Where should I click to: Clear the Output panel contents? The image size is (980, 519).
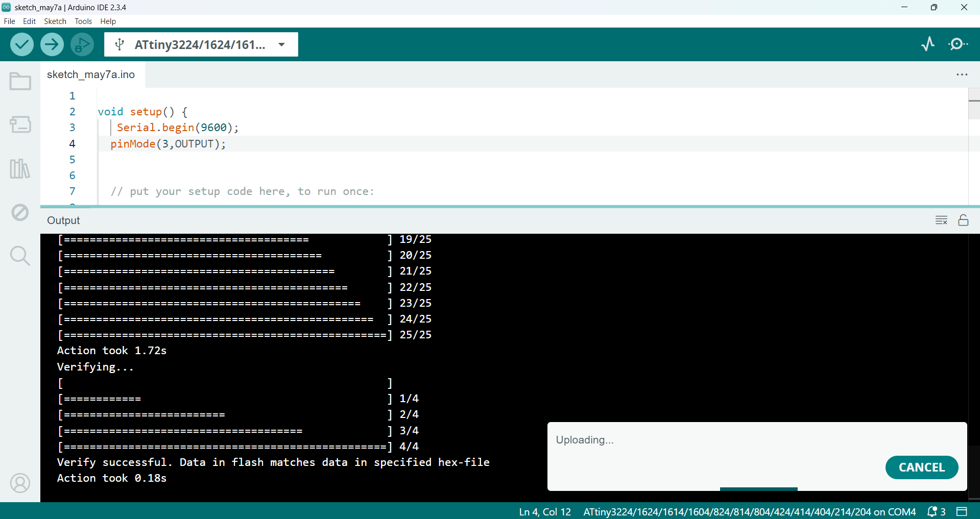[x=942, y=220]
